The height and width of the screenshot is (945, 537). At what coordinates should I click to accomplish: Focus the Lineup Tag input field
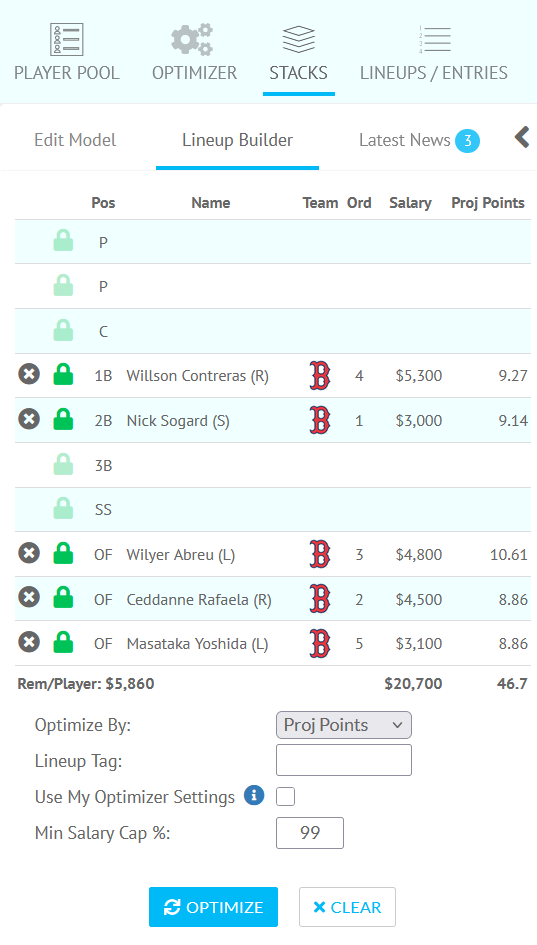pos(344,760)
